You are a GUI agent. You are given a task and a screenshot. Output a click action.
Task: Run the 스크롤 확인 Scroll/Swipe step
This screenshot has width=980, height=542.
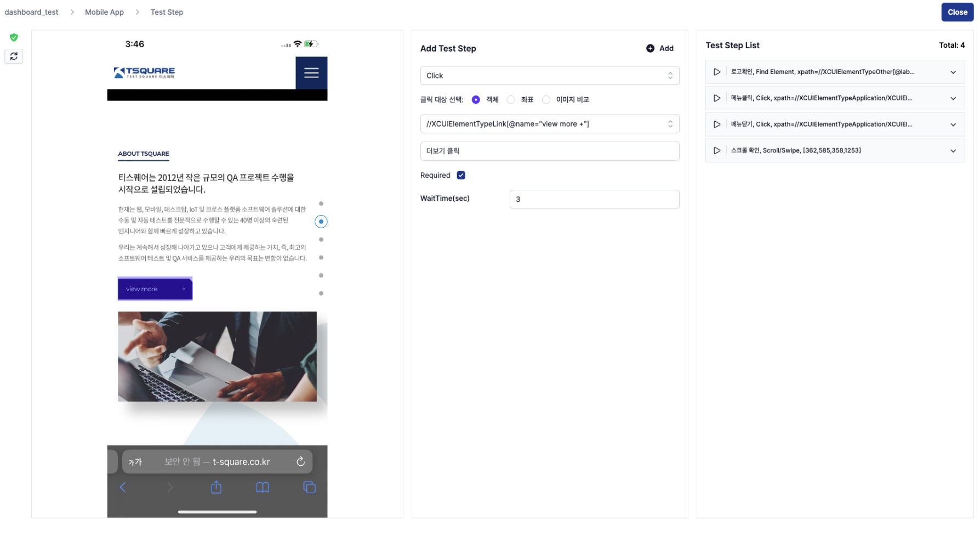(716, 150)
